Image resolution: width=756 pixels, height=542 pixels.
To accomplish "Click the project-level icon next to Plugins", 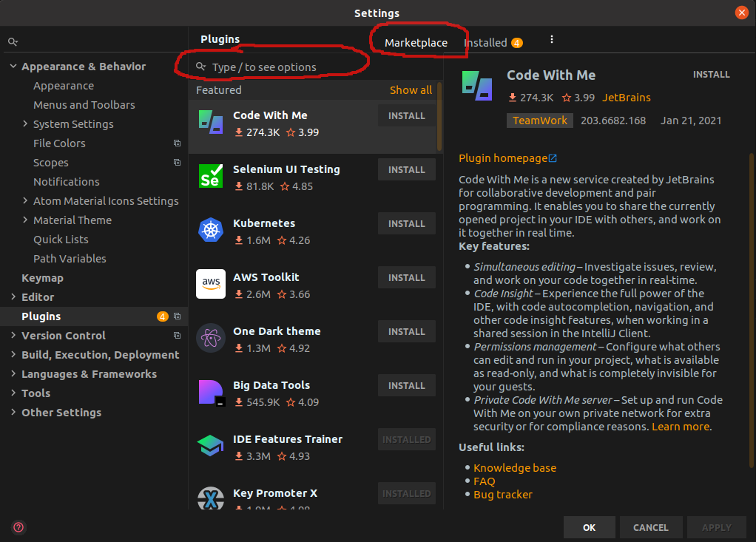I will click(x=177, y=316).
